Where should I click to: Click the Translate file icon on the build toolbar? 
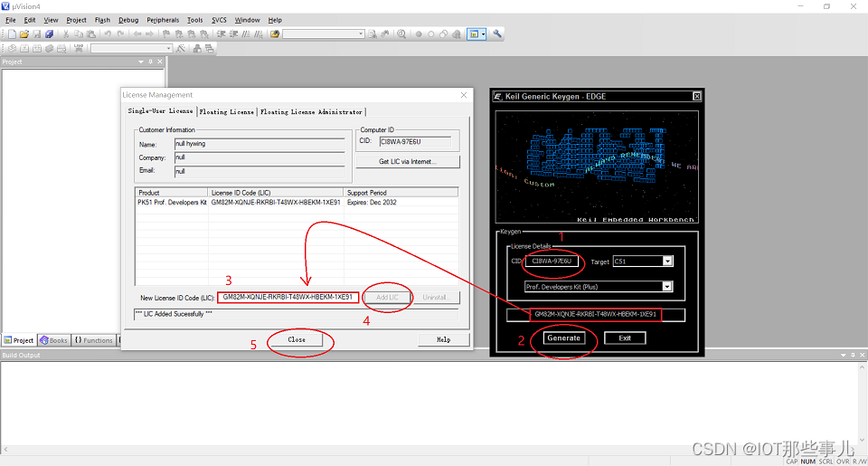coord(12,48)
